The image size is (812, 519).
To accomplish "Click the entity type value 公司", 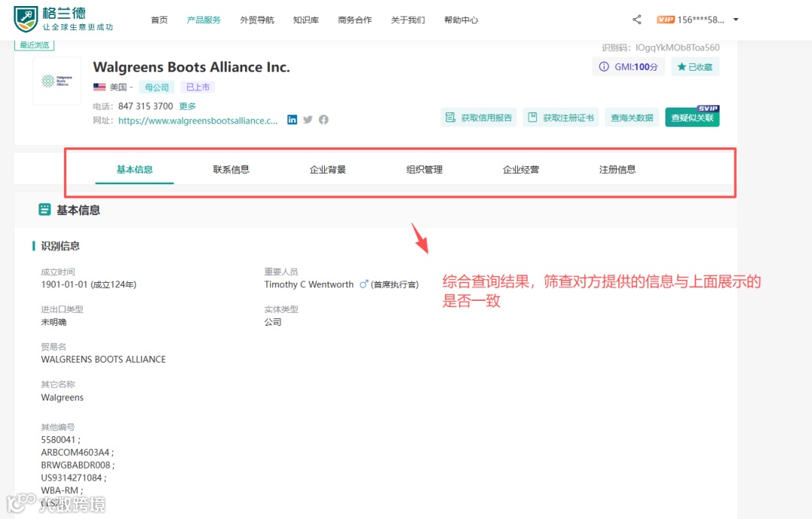I will 273,322.
